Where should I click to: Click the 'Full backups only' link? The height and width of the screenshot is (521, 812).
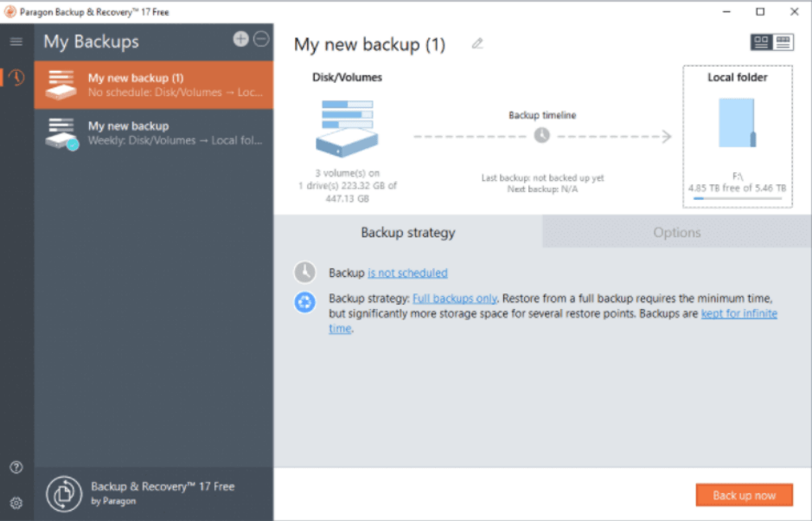pyautogui.click(x=455, y=299)
